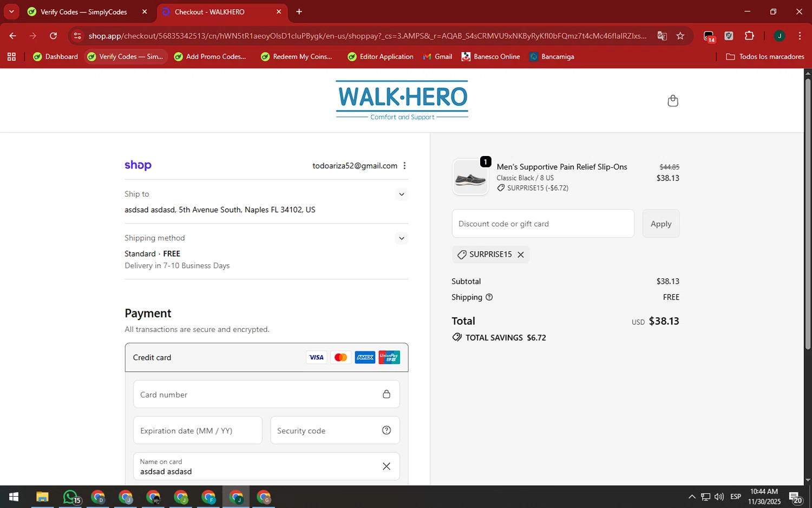Image resolution: width=812 pixels, height=508 pixels.
Task: Close the Checkout - WALKHERO tab
Action: click(279, 12)
